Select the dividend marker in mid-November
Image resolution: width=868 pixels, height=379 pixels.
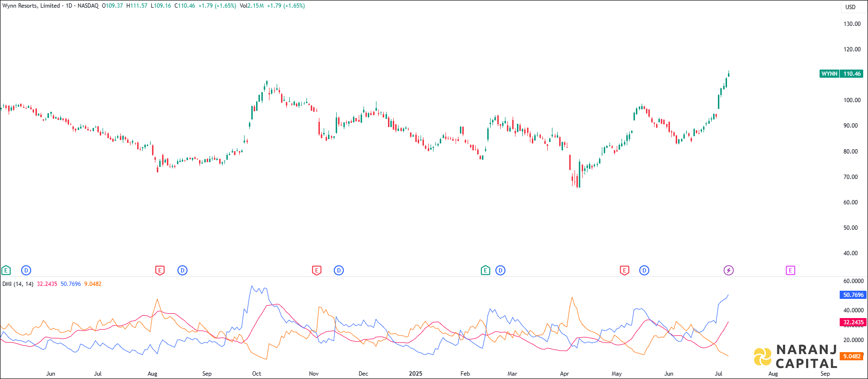[339, 271]
